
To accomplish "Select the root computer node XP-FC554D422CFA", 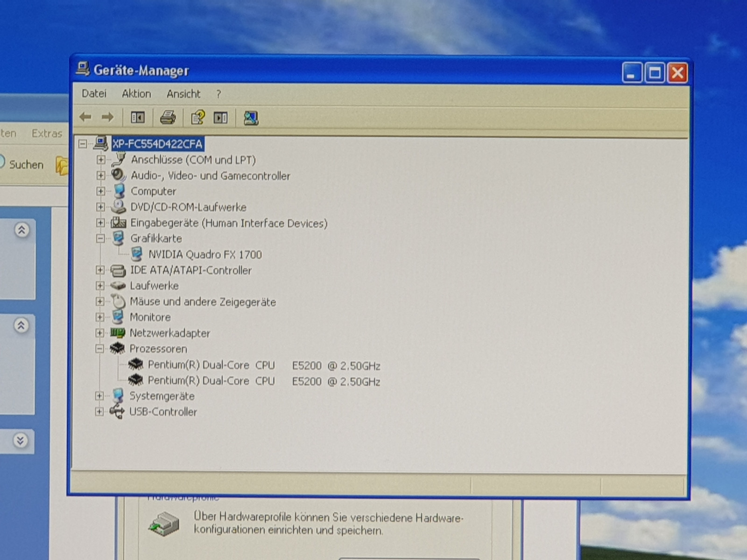I will pyautogui.click(x=157, y=144).
